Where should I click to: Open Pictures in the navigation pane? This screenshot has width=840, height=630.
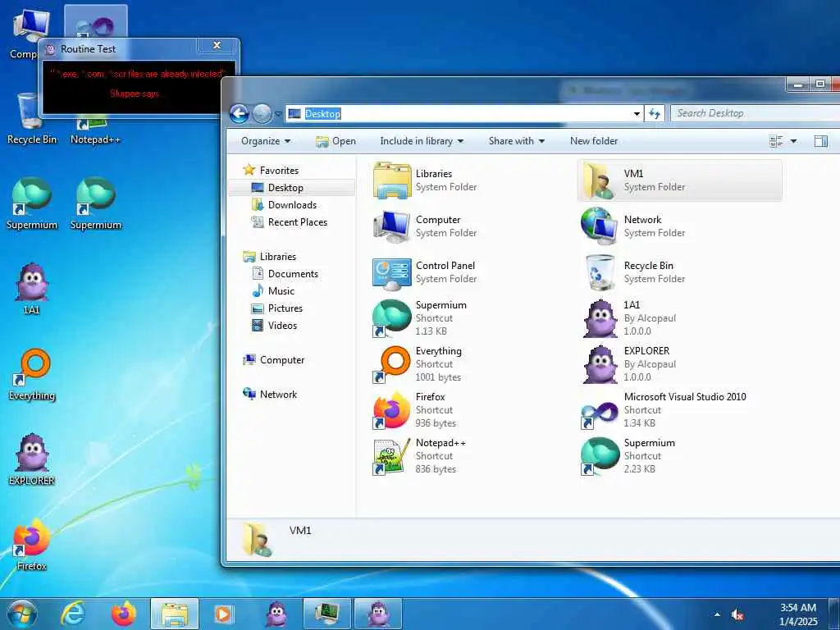click(x=277, y=308)
